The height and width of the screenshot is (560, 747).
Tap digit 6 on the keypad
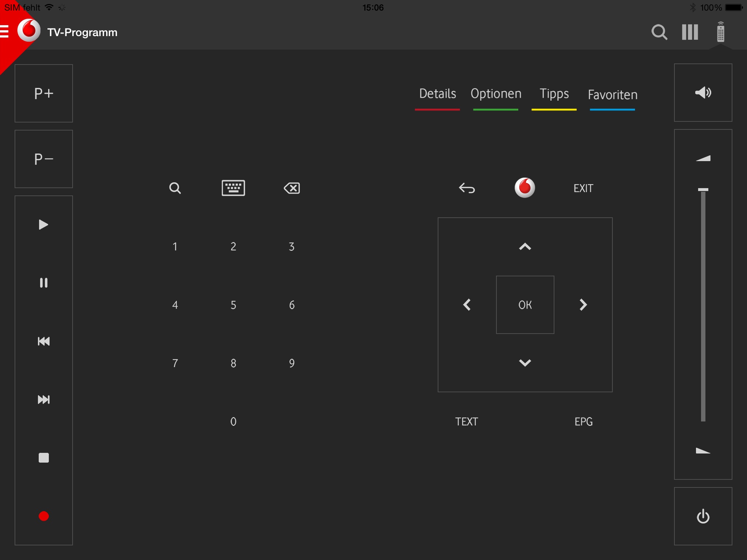pos(292,305)
